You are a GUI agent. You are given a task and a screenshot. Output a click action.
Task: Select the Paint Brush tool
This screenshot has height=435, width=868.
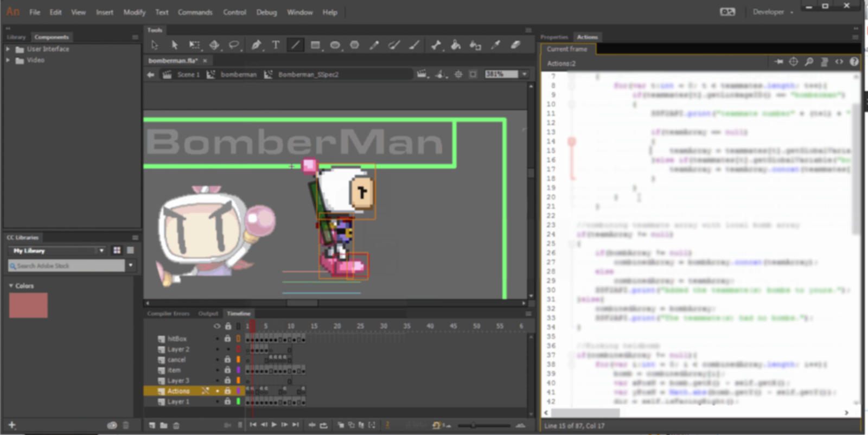pos(394,45)
